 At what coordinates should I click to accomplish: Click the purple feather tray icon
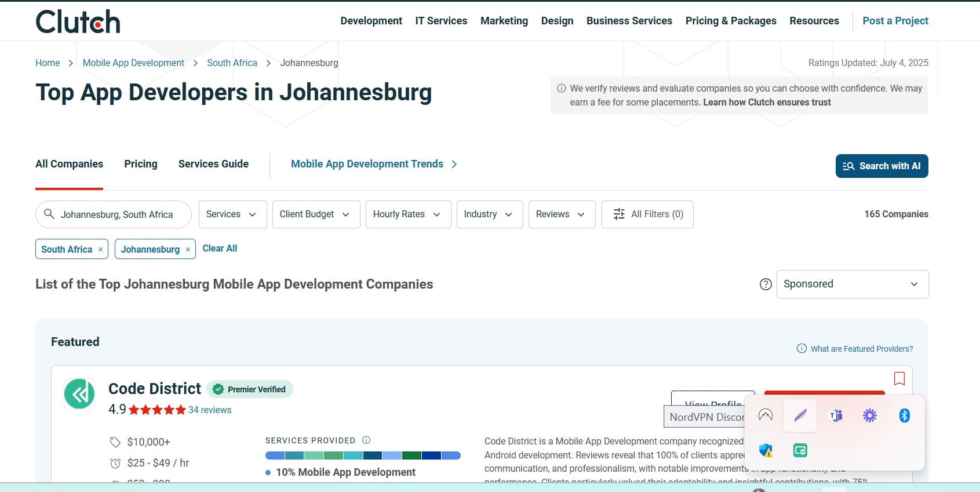[800, 416]
